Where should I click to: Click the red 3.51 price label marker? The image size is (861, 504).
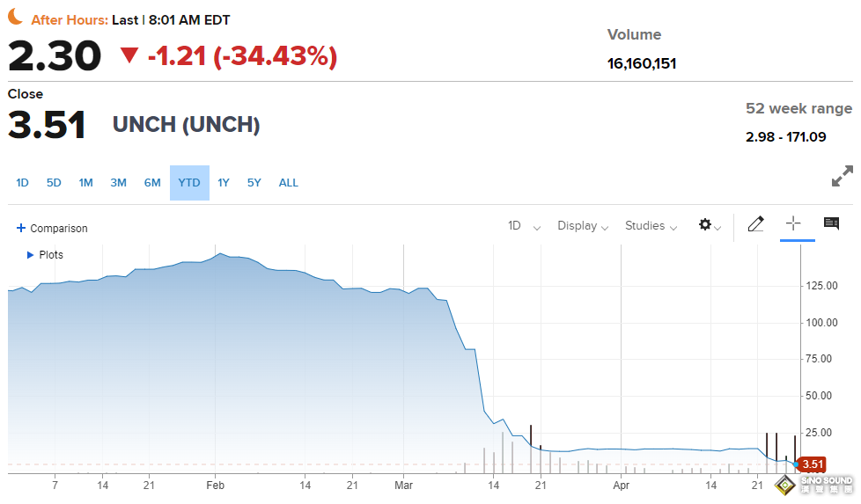(x=813, y=464)
